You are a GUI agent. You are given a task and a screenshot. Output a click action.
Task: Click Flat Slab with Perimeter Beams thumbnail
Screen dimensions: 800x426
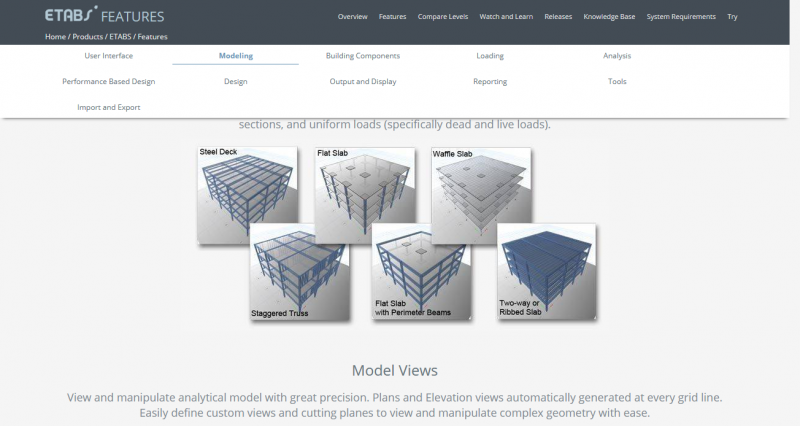pos(421,271)
